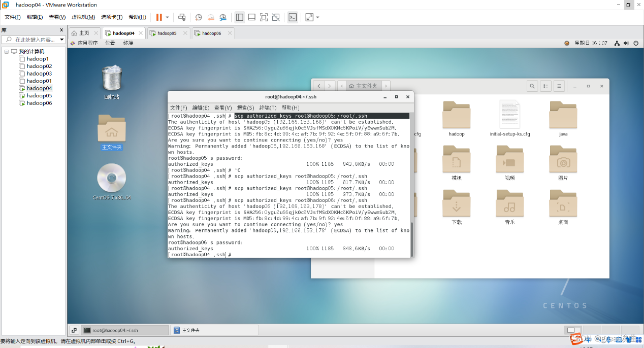Take a snapshot of this VM

point(199,17)
